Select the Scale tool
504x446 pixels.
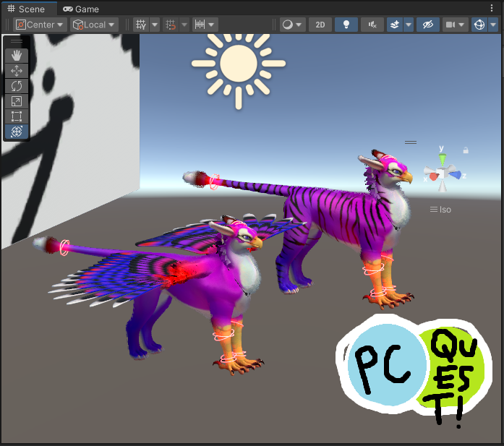click(17, 101)
